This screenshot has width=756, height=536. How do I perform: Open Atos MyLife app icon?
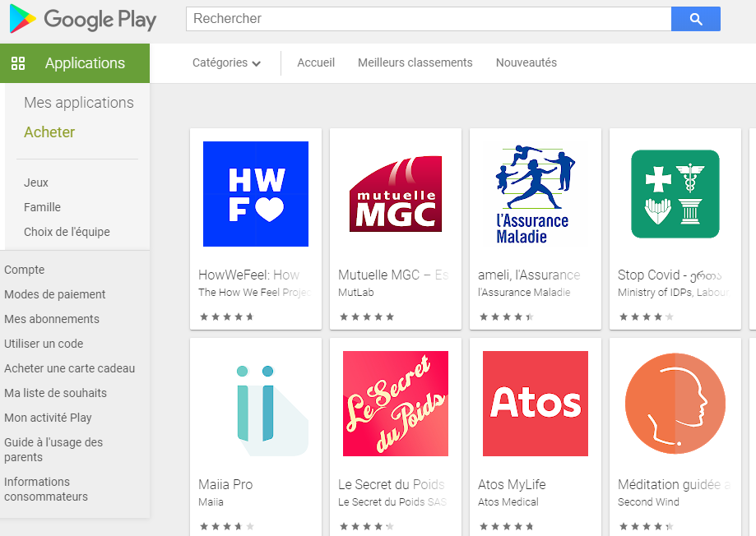[x=536, y=404]
